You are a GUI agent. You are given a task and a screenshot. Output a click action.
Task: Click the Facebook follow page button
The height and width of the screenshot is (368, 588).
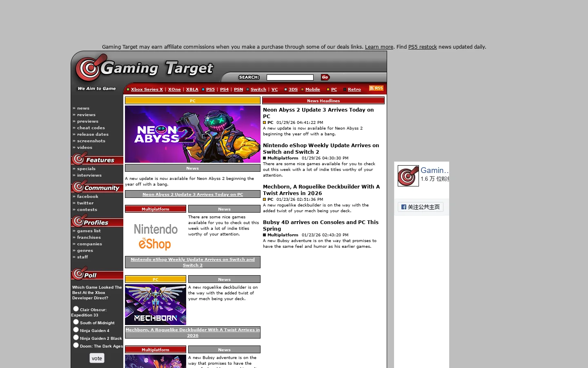[421, 207]
